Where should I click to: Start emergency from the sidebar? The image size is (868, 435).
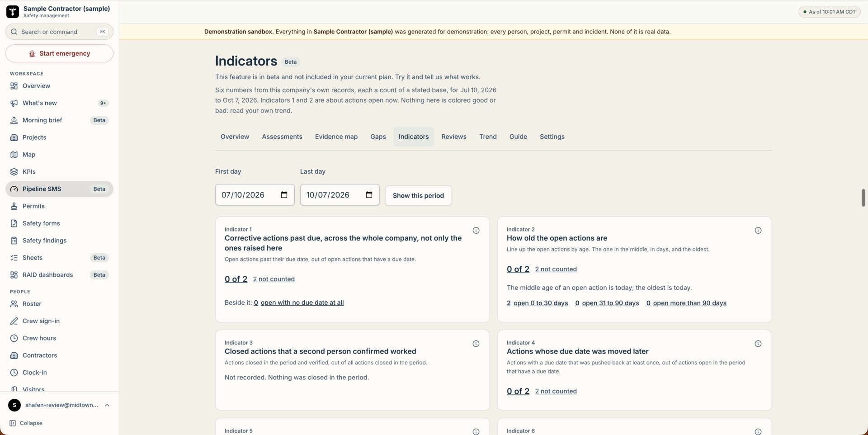click(59, 53)
